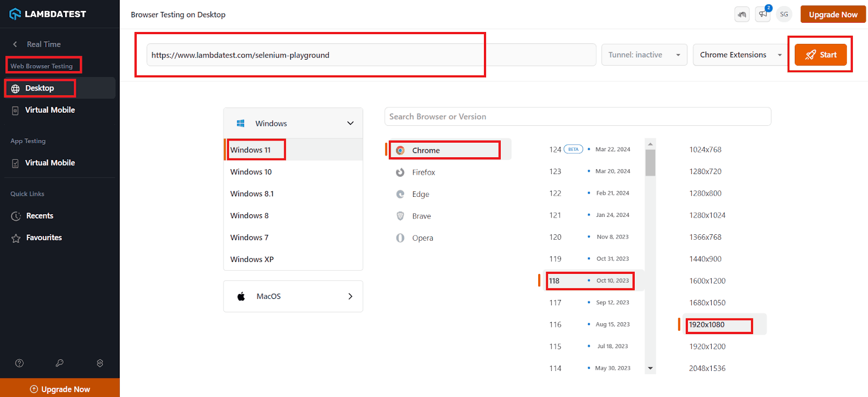Viewport: 868px width, 397px height.
Task: Select resolution 1280x720
Action: [705, 171]
